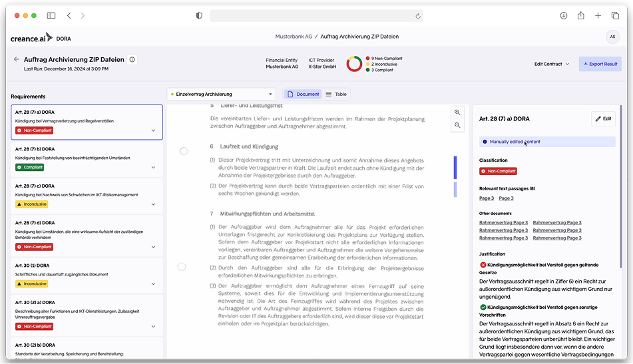633x364 pixels.
Task: Switch to Document view
Action: click(303, 94)
